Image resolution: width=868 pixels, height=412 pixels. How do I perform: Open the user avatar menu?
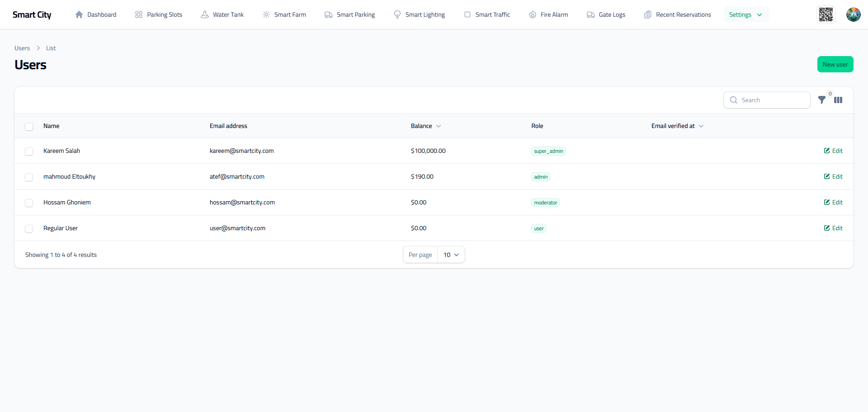click(854, 14)
